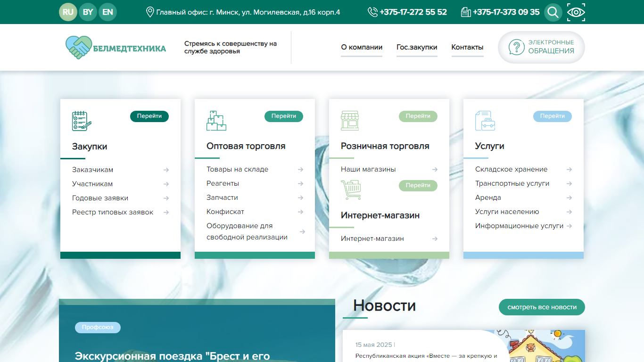The width and height of the screenshot is (644, 362).
Task: Open the Транспортные услуги link
Action: (512, 183)
